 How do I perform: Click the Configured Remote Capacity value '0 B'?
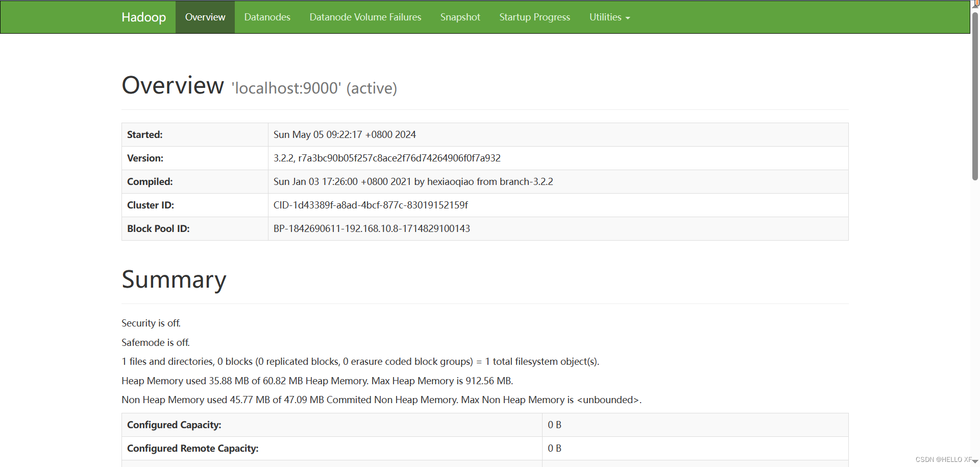[554, 448]
